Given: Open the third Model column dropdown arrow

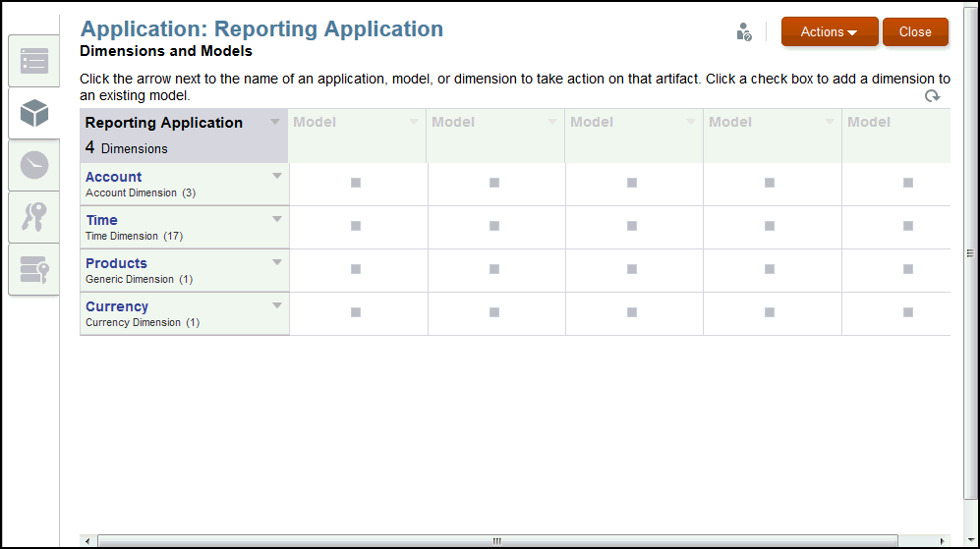Looking at the screenshot, I should click(691, 122).
